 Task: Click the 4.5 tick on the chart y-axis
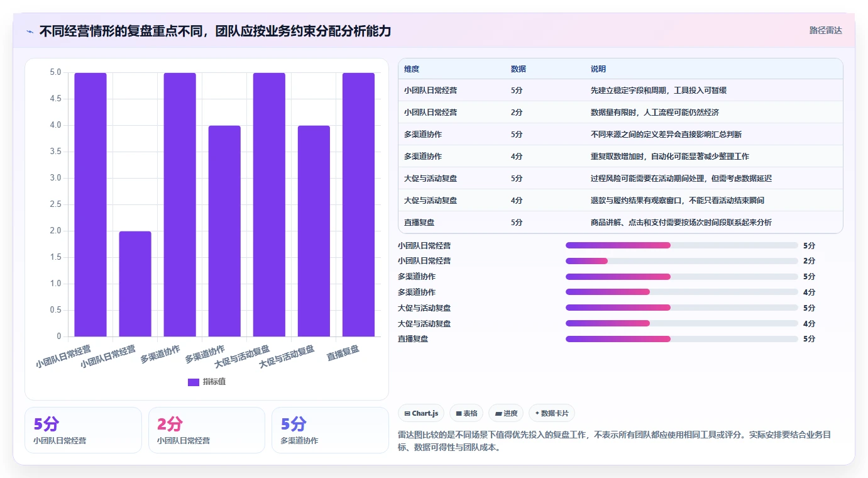(x=55, y=99)
